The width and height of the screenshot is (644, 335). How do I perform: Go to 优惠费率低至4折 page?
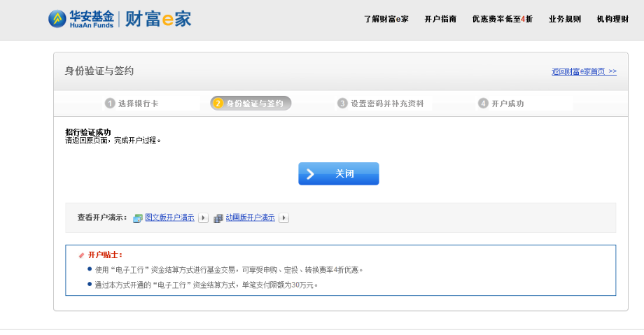502,19
